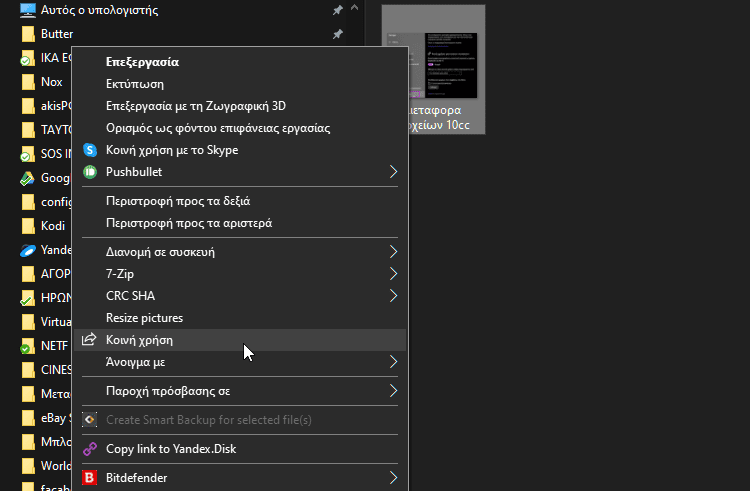Image resolution: width=750 pixels, height=491 pixels.
Task: Expand the 7-Zip submenu arrow
Action: [x=393, y=273]
